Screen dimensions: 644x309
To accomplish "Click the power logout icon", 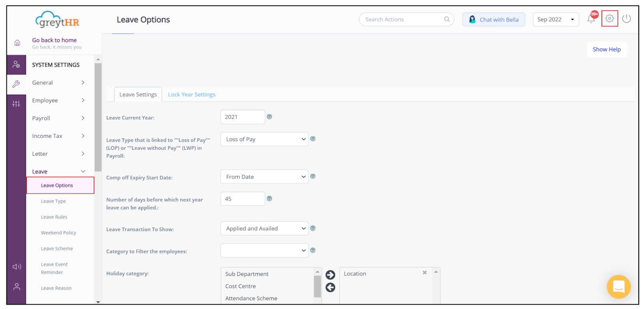I will (x=626, y=18).
